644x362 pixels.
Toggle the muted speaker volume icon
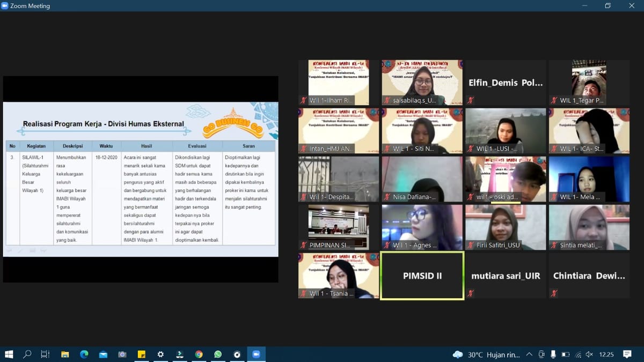tap(589, 354)
